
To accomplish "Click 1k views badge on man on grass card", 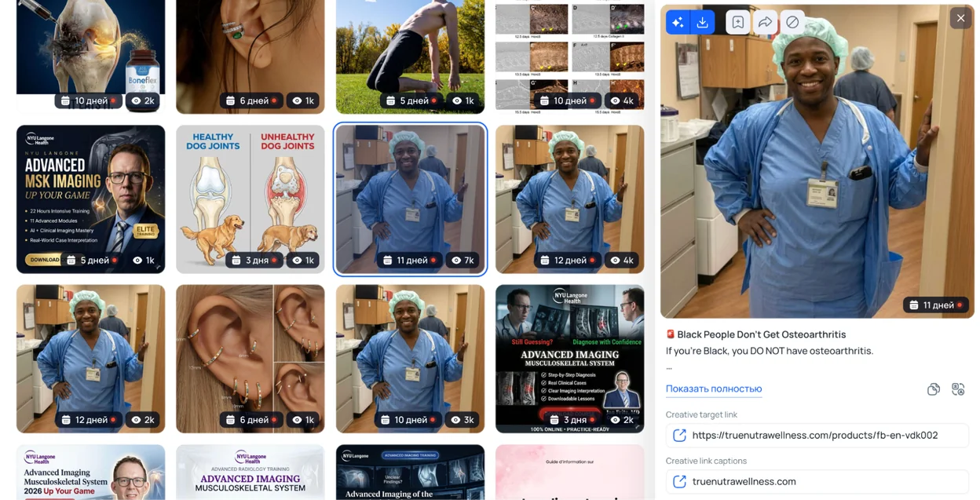I will [463, 100].
